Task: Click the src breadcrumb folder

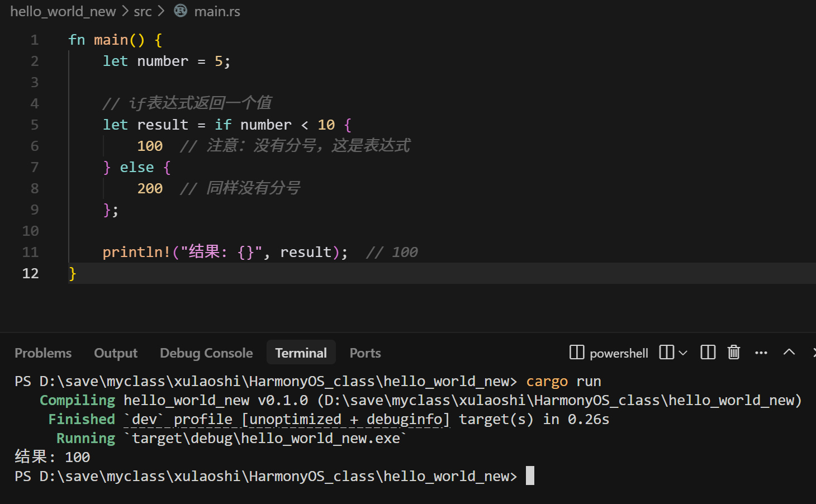Action: click(x=143, y=11)
